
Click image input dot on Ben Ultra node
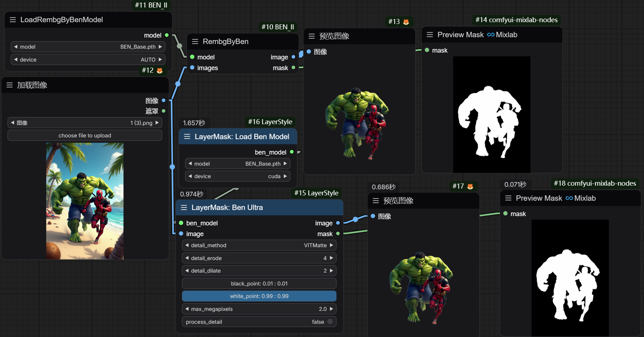pos(181,234)
